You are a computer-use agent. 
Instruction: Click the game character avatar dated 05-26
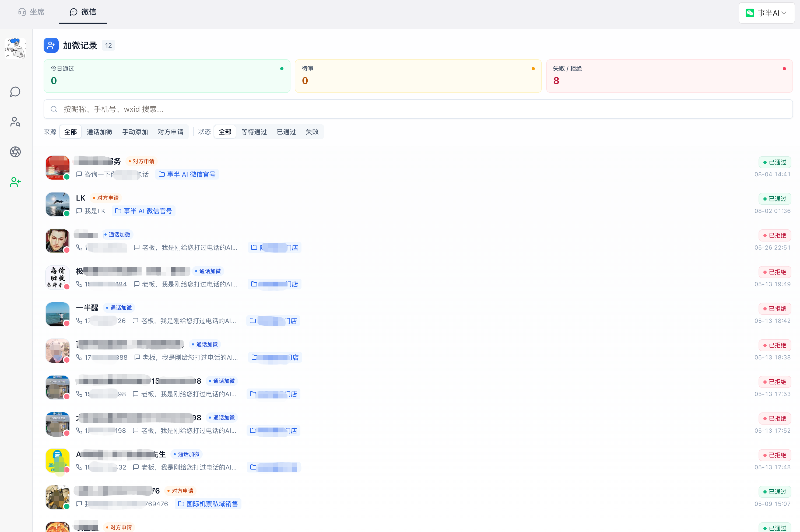click(x=58, y=241)
